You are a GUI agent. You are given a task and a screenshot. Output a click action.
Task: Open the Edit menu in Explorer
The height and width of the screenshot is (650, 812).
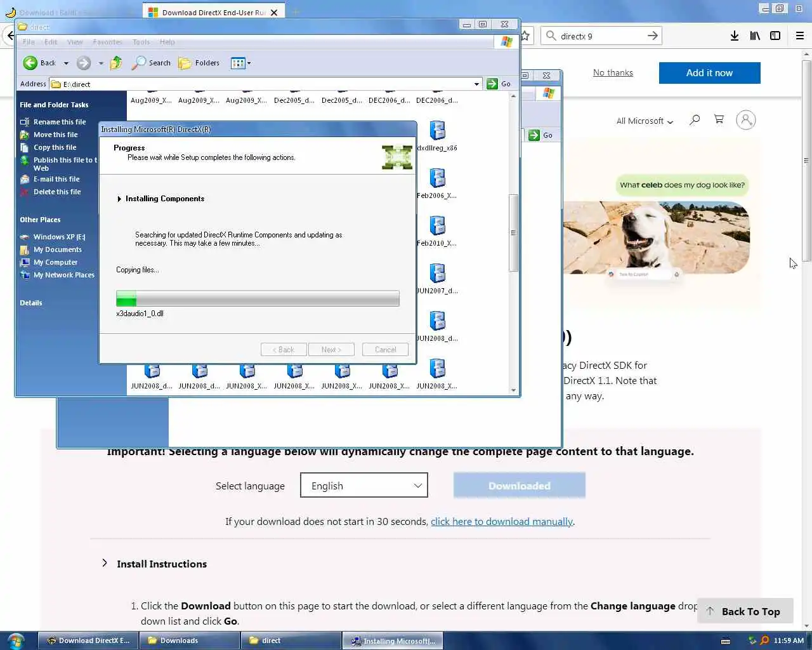[51, 42]
